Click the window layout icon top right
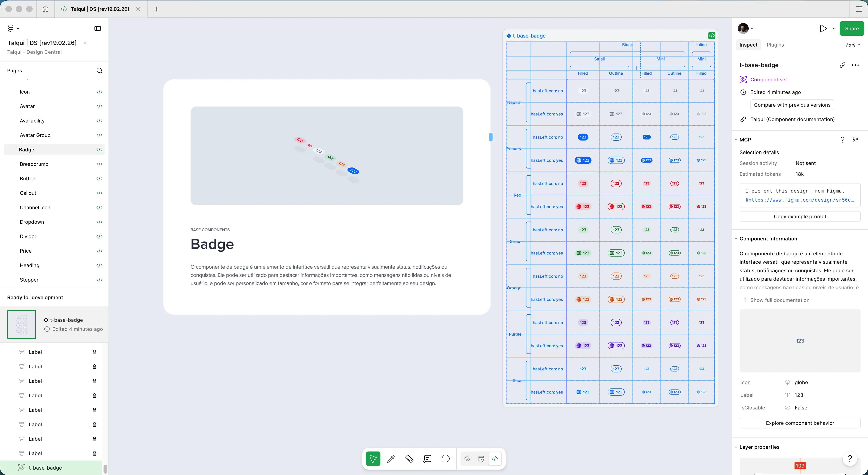868x475 pixels. 859,9
